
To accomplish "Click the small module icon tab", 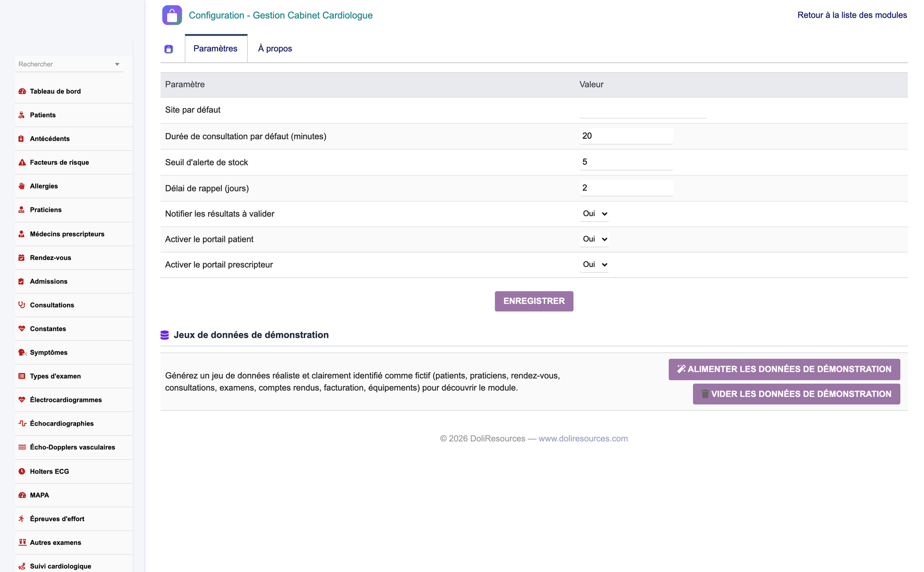I will pyautogui.click(x=169, y=49).
